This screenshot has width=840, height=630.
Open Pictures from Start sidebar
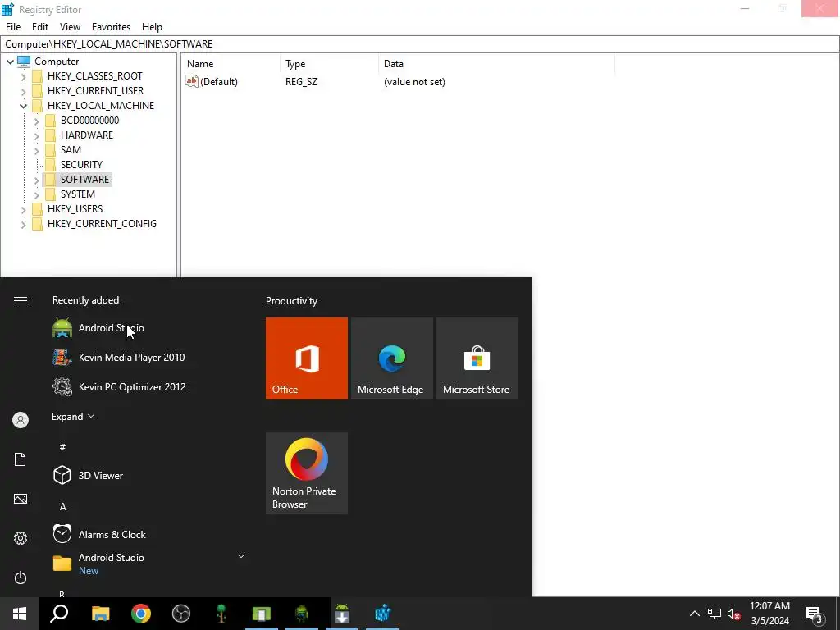pyautogui.click(x=21, y=499)
